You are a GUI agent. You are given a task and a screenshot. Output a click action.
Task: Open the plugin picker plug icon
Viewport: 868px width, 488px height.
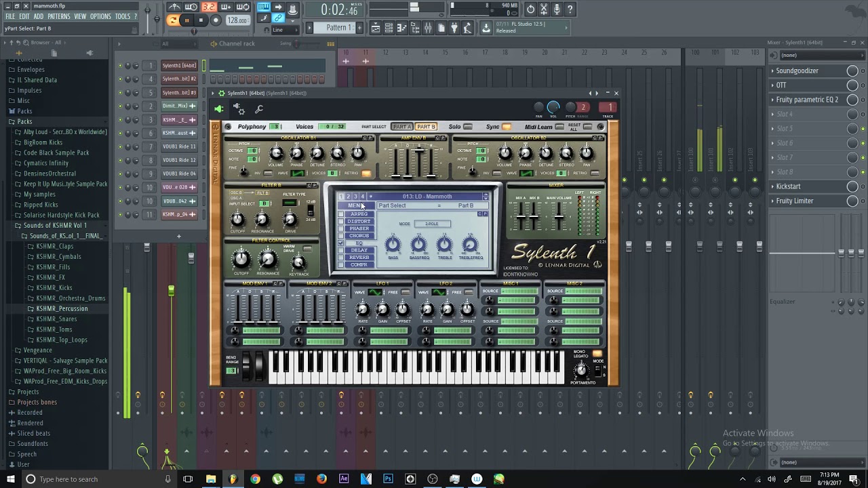point(454,28)
